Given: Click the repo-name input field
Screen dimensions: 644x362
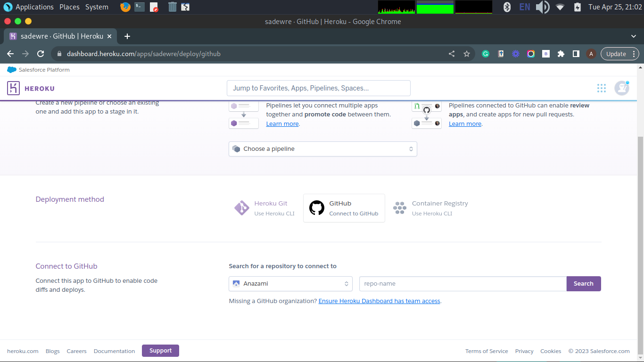Looking at the screenshot, I should click(x=462, y=283).
